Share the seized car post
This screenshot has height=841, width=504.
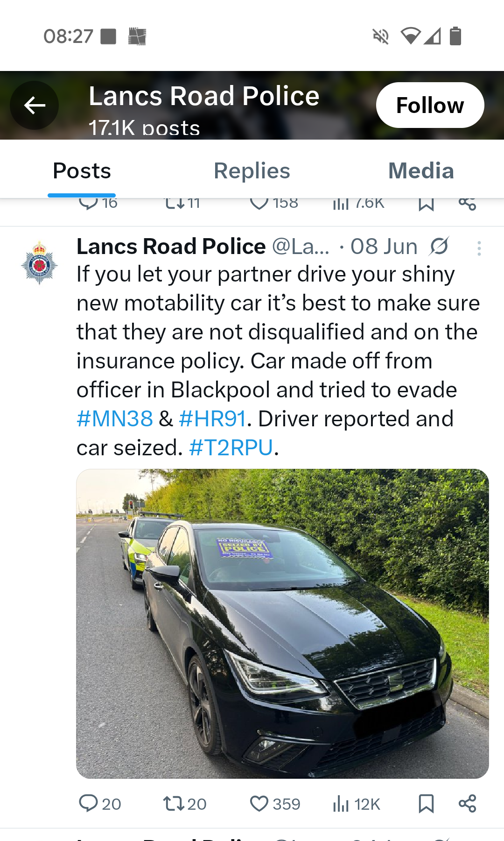point(467,804)
